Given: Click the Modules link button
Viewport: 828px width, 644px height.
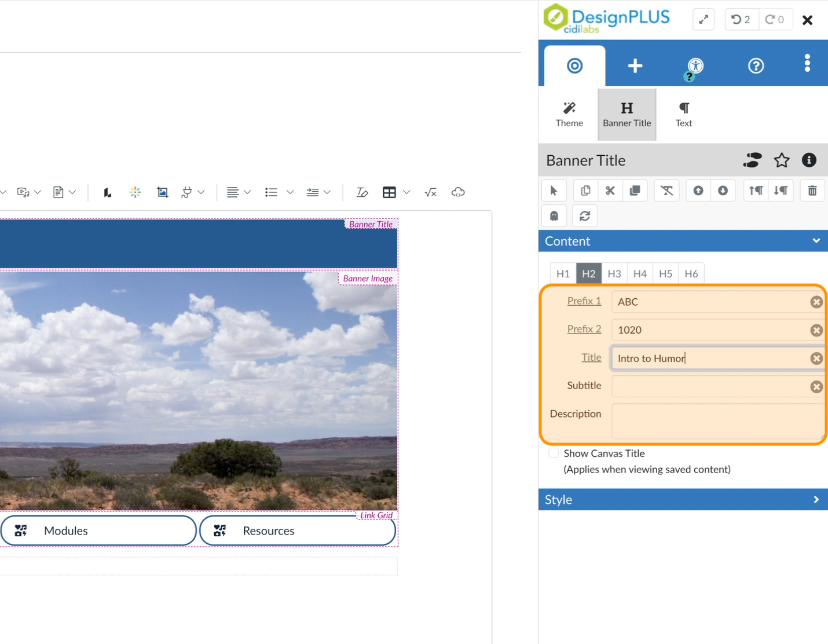Looking at the screenshot, I should pos(98,530).
